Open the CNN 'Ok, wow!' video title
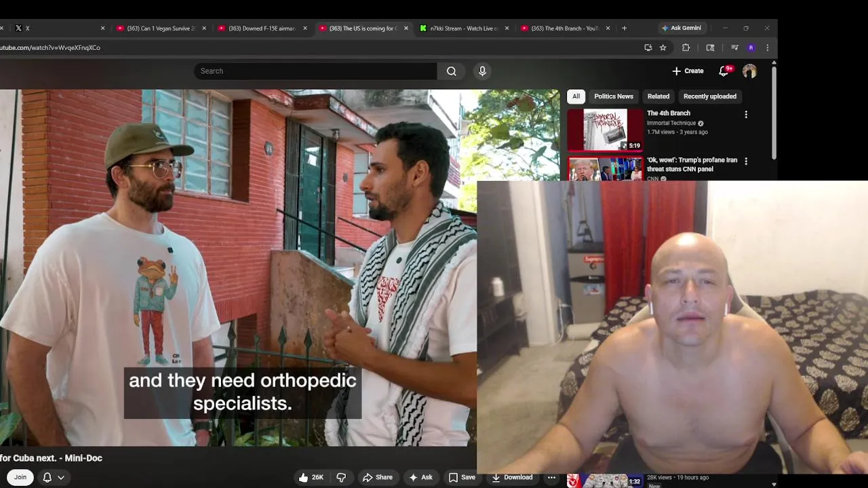The image size is (868, 488). tap(692, 164)
